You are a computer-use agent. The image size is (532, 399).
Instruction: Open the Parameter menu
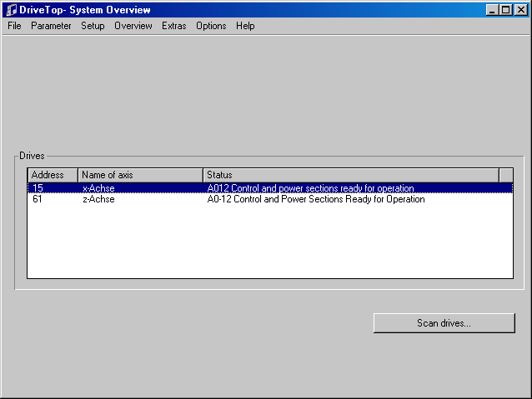pyautogui.click(x=51, y=26)
